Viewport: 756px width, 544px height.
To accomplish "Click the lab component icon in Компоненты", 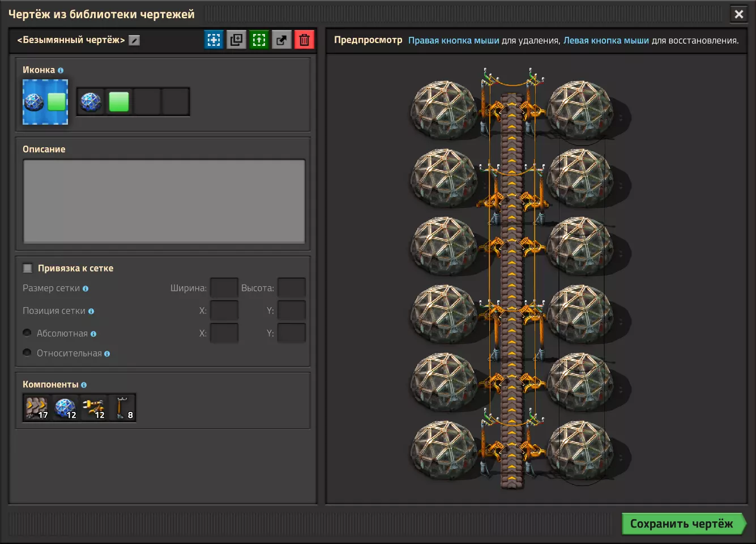I will [x=65, y=408].
